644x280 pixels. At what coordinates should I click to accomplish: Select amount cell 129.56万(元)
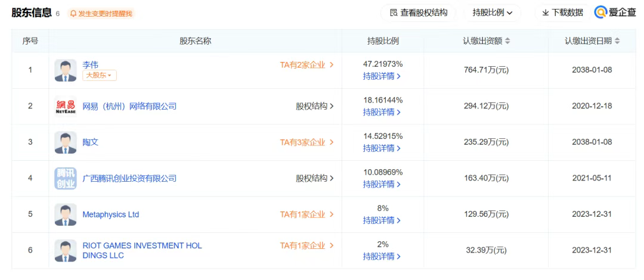(x=487, y=214)
